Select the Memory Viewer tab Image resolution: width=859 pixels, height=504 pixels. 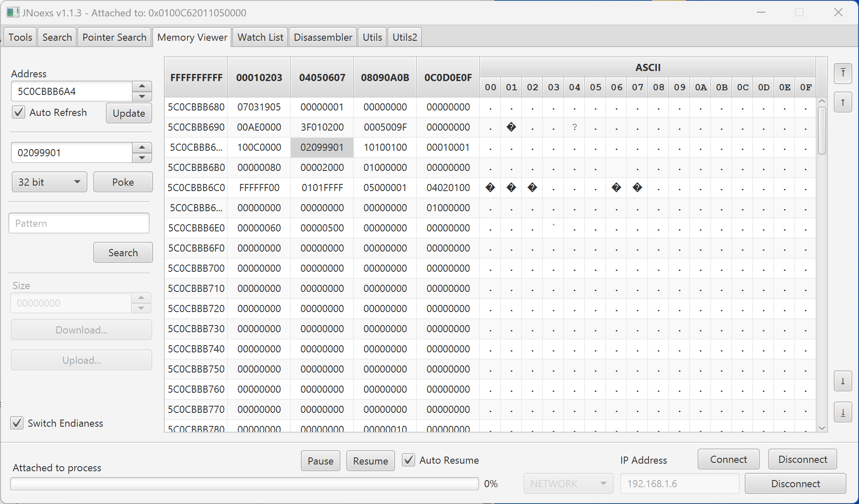click(192, 37)
